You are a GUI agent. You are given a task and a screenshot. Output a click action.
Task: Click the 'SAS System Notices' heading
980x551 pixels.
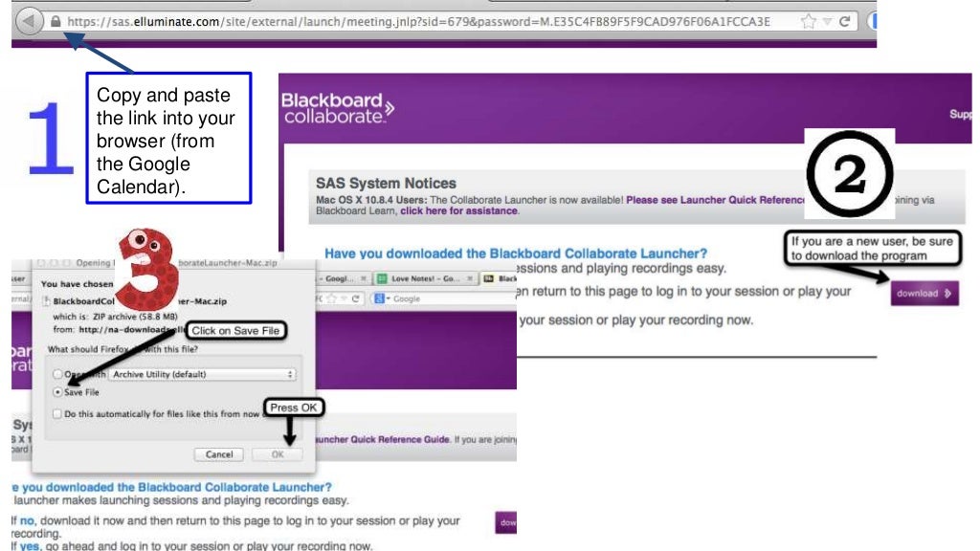coord(386,183)
